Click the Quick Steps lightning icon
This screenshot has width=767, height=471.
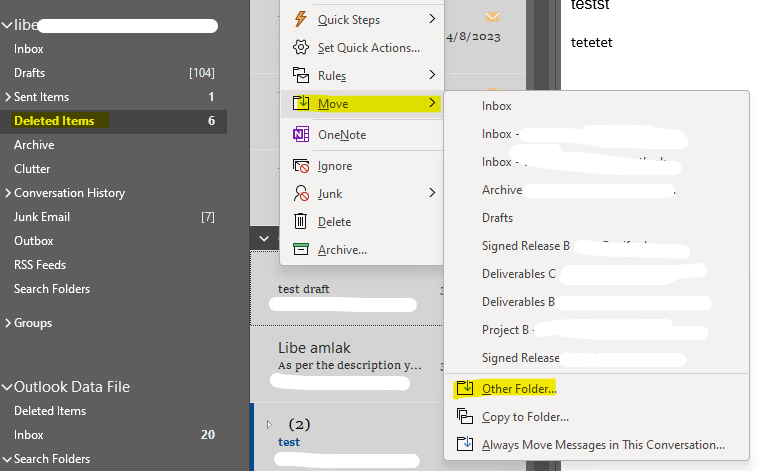pos(300,20)
